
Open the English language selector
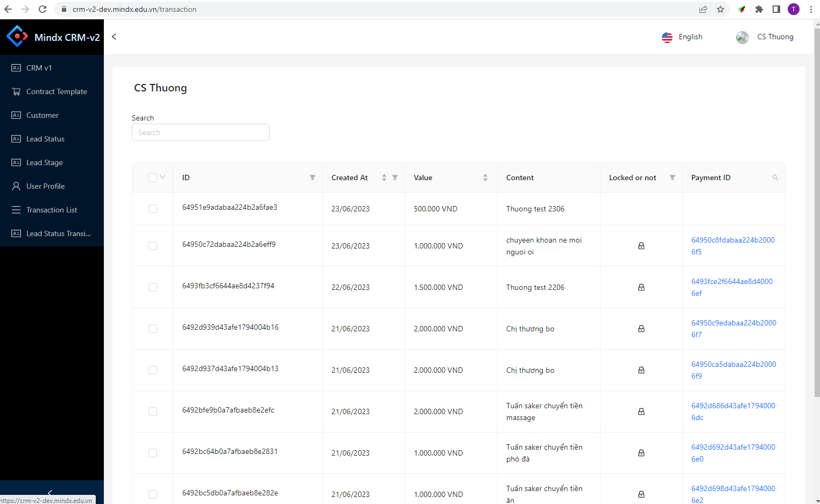(x=682, y=37)
